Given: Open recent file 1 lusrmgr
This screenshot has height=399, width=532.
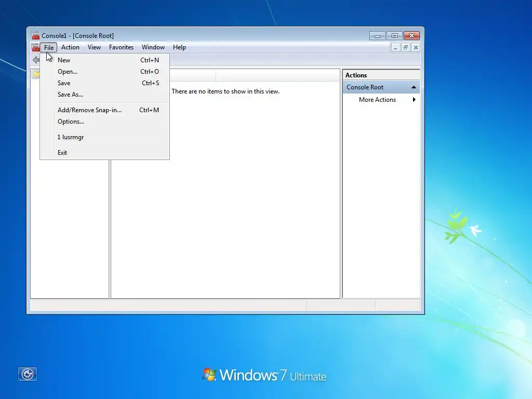Looking at the screenshot, I should (104, 137).
